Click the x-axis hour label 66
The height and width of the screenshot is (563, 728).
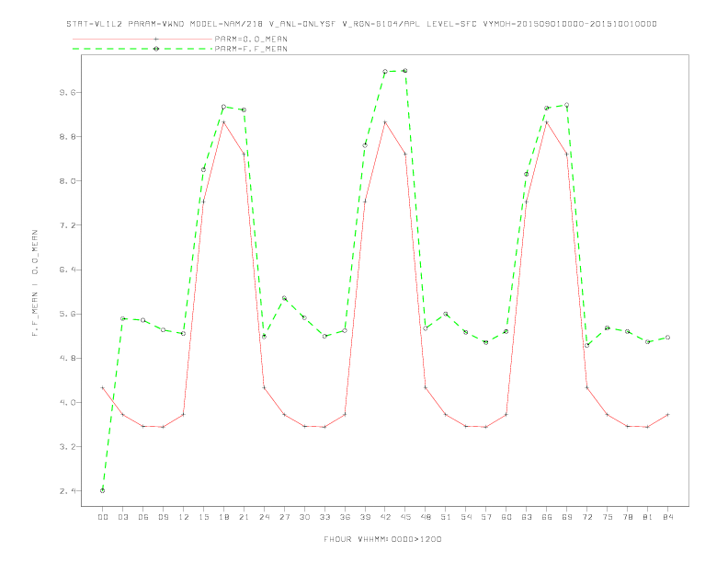coord(547,517)
